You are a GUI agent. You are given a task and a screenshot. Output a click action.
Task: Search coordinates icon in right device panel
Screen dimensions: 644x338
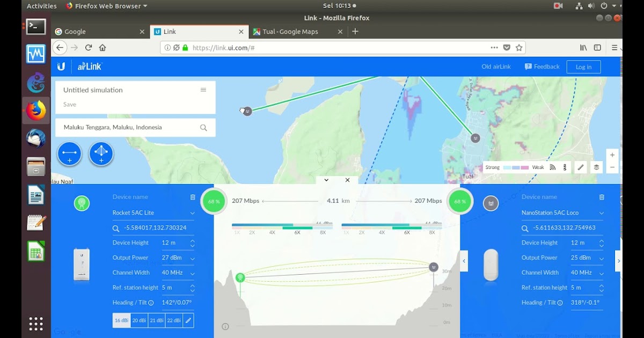coord(525,228)
